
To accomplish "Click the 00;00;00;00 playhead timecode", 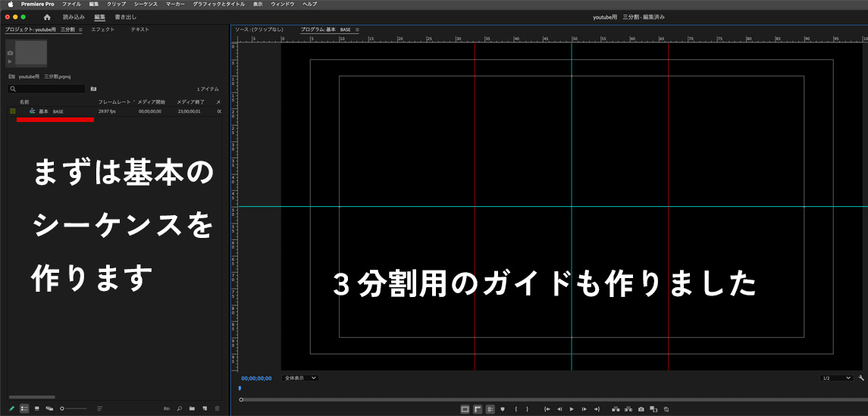I will tap(256, 378).
